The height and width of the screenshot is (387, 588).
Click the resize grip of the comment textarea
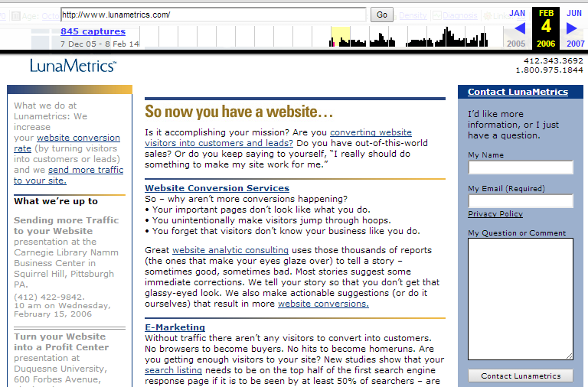tap(570, 356)
